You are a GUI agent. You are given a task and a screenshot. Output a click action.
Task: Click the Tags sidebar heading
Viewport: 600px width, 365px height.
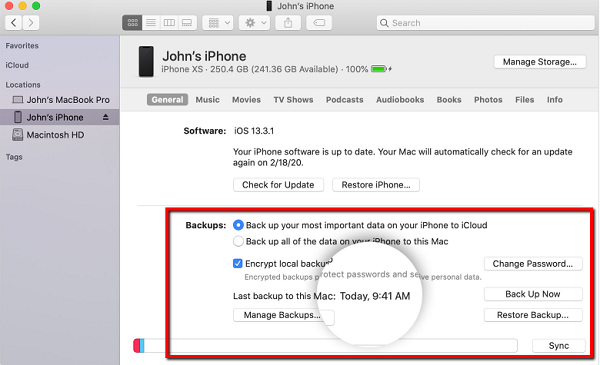pyautogui.click(x=14, y=157)
